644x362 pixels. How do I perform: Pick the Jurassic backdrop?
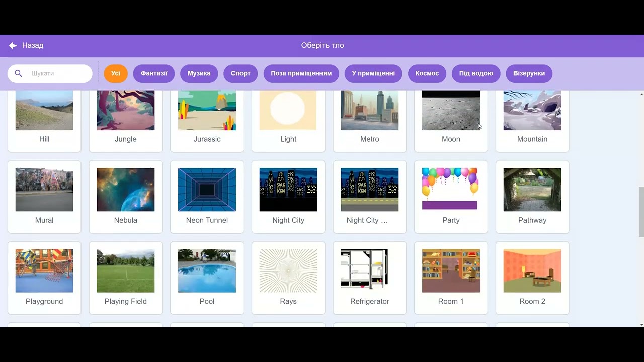point(207,121)
